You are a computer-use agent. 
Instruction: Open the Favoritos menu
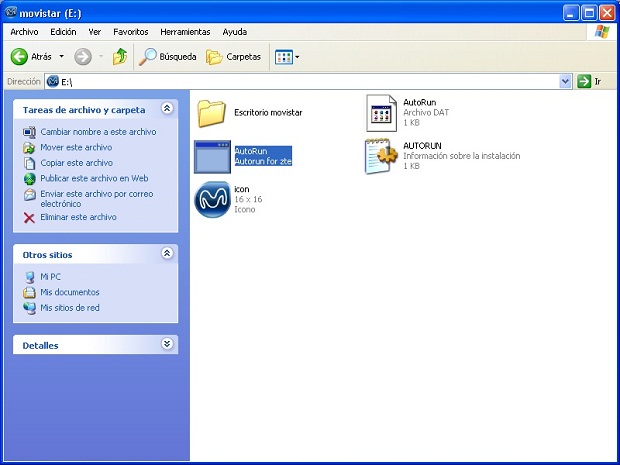coord(130,32)
